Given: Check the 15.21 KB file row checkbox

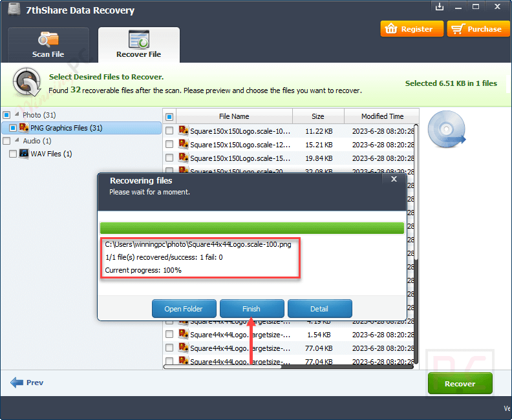Looking at the screenshot, I should (169, 144).
